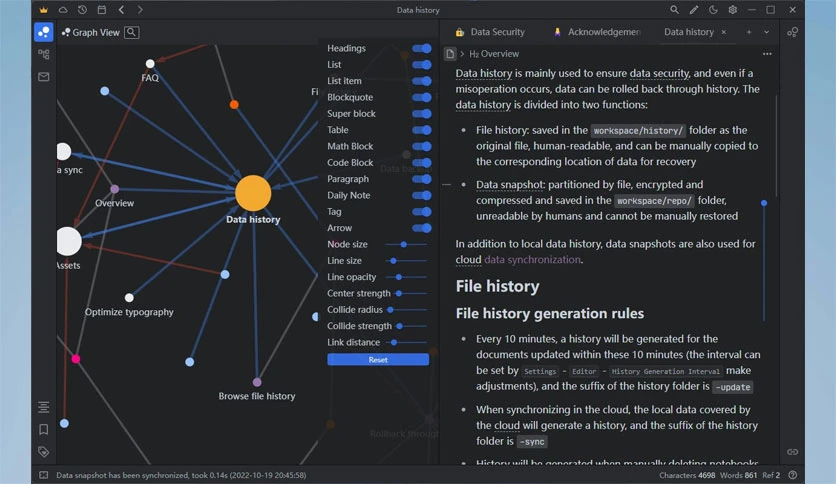
Task: Click the document icon in breadcrumb
Action: pyautogui.click(x=450, y=54)
